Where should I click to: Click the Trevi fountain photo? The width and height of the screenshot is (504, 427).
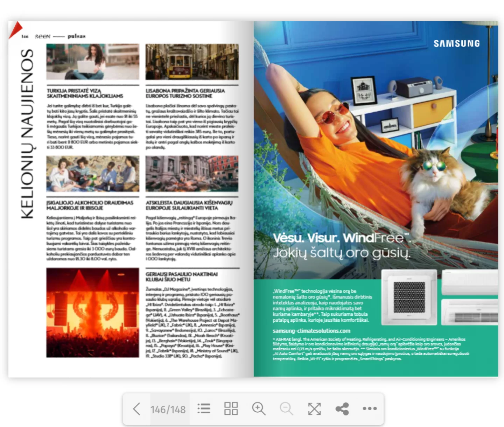tap(192, 174)
